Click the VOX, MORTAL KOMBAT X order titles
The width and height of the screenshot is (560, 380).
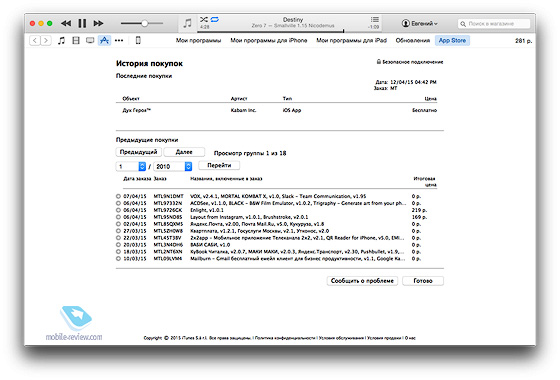pos(278,196)
